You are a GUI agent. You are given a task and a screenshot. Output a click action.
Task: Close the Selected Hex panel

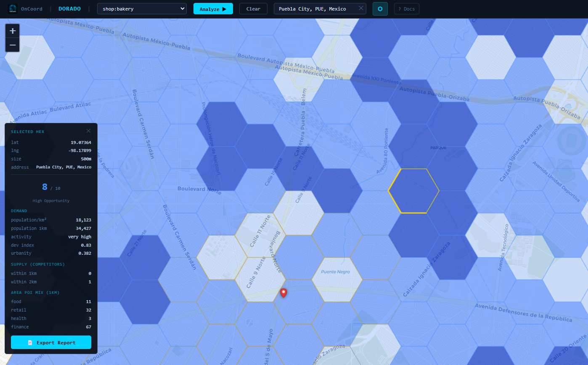88,131
